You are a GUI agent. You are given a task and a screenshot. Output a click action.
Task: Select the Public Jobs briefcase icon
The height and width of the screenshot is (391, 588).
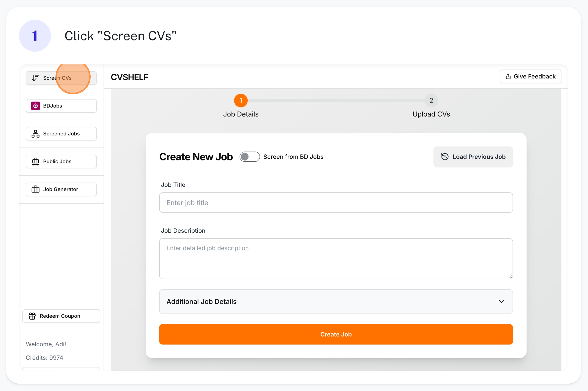click(x=35, y=161)
